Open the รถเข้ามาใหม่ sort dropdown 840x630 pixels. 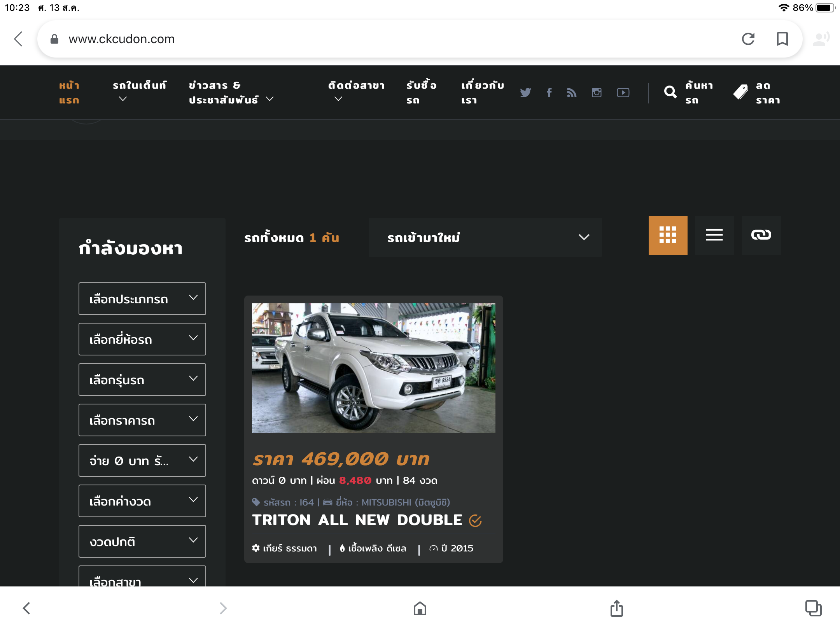[485, 237]
